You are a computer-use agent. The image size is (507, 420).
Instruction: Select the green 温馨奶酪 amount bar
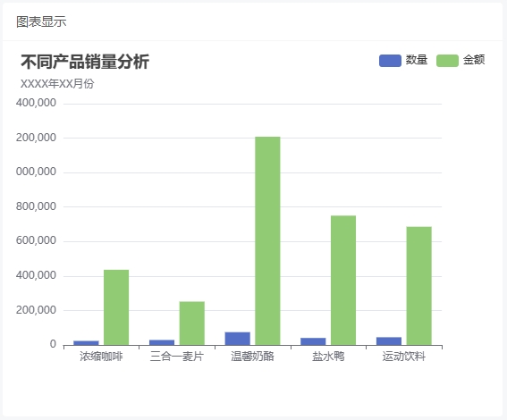[267, 240]
